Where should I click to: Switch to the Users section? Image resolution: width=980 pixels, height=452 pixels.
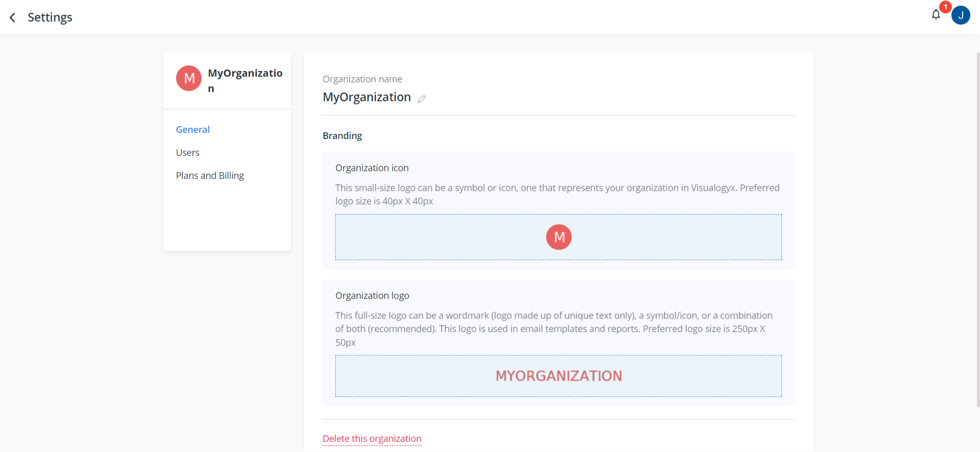pos(188,153)
